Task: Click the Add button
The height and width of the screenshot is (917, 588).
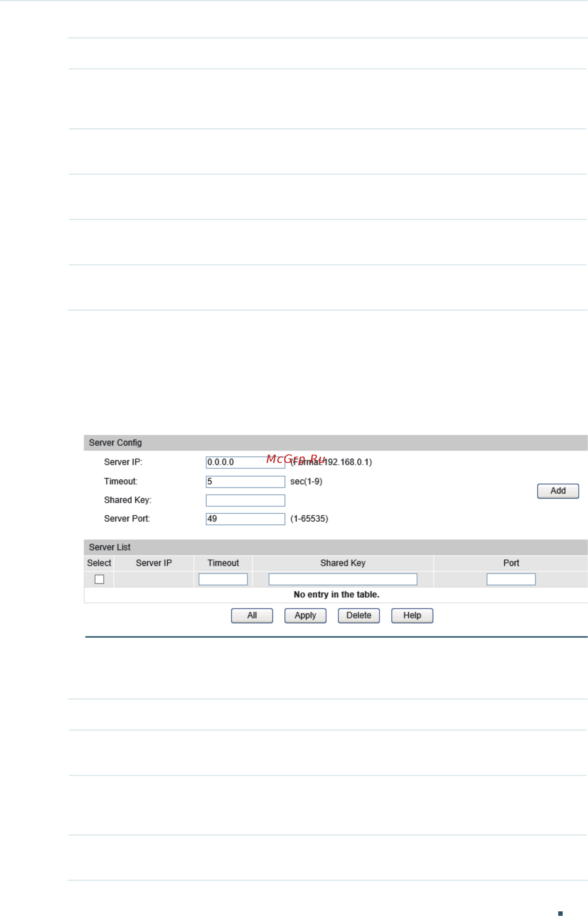Action: point(558,491)
